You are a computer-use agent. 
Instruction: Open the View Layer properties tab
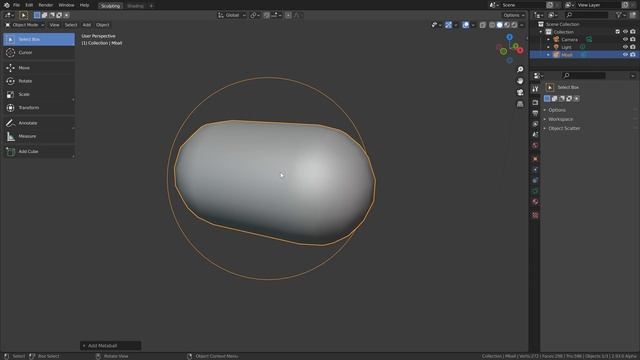[535, 124]
